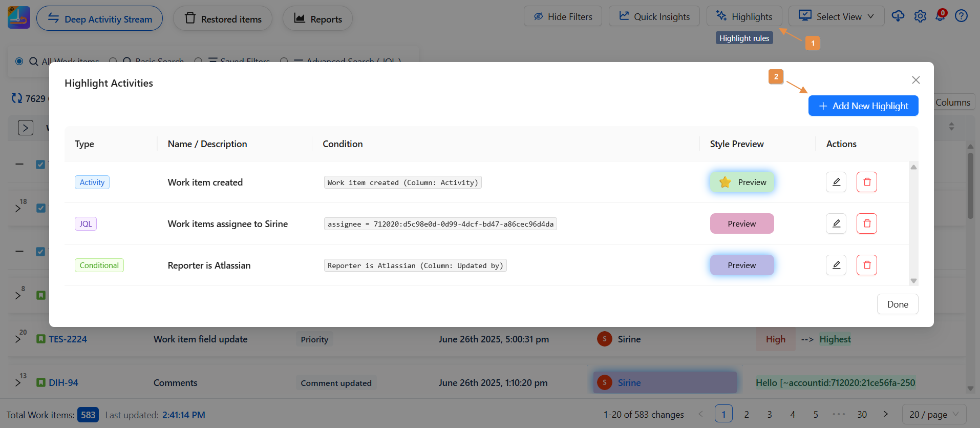Edit the Sirine assignee JQL highlight
The width and height of the screenshot is (980, 428).
coord(836,223)
